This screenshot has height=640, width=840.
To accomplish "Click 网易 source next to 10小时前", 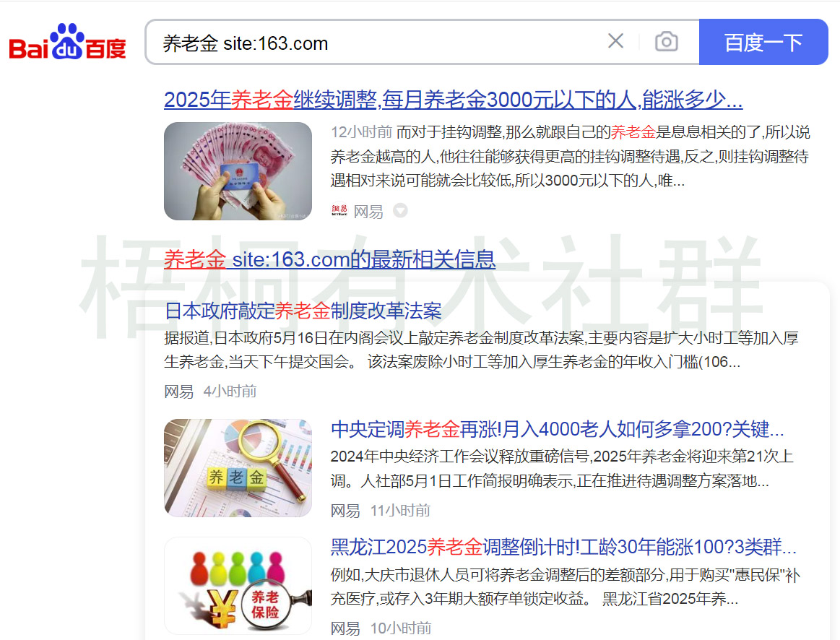I will (345, 628).
